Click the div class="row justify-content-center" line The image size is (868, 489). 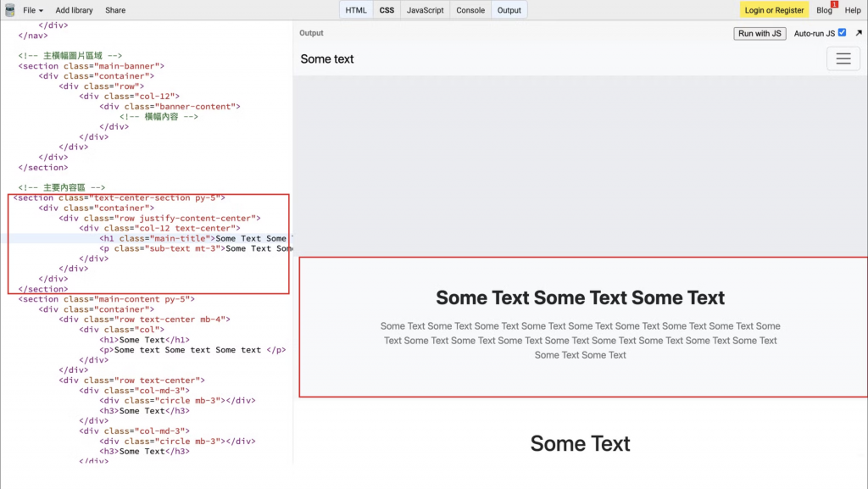tap(159, 218)
